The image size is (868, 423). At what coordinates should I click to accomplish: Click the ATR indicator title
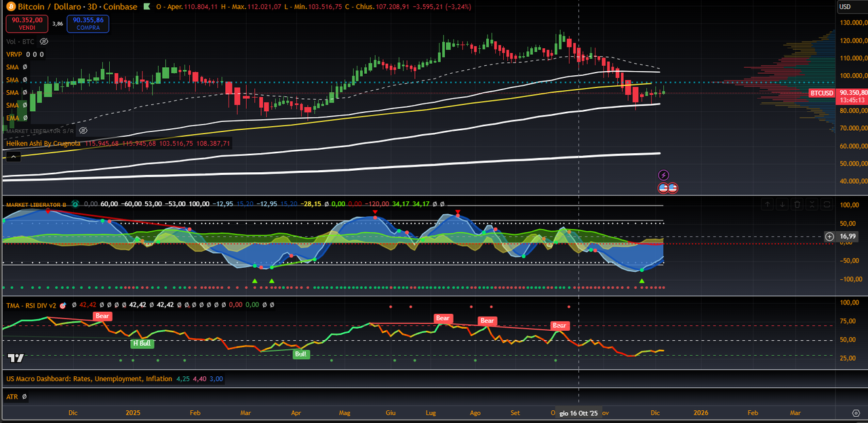[12, 397]
